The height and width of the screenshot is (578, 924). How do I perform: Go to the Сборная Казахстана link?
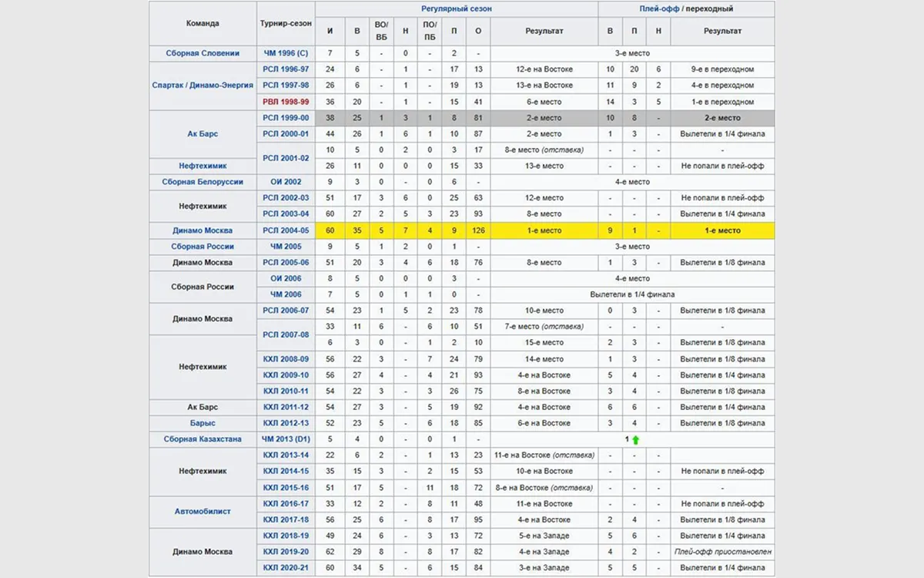point(203,439)
